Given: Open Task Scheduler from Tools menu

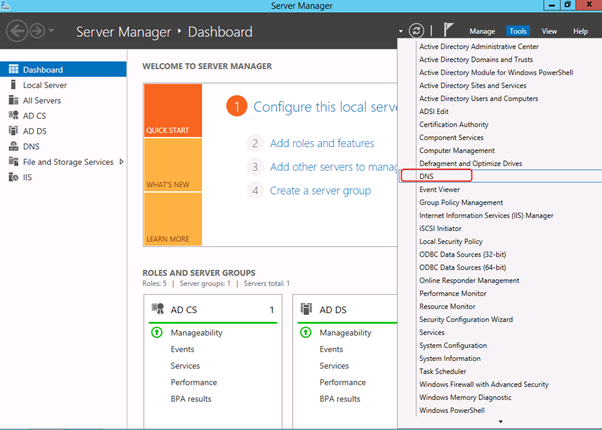Looking at the screenshot, I should 443,371.
